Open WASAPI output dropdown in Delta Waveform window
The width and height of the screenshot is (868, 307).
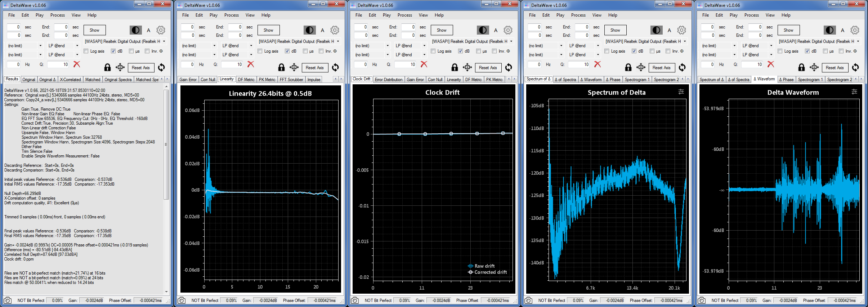click(819, 41)
